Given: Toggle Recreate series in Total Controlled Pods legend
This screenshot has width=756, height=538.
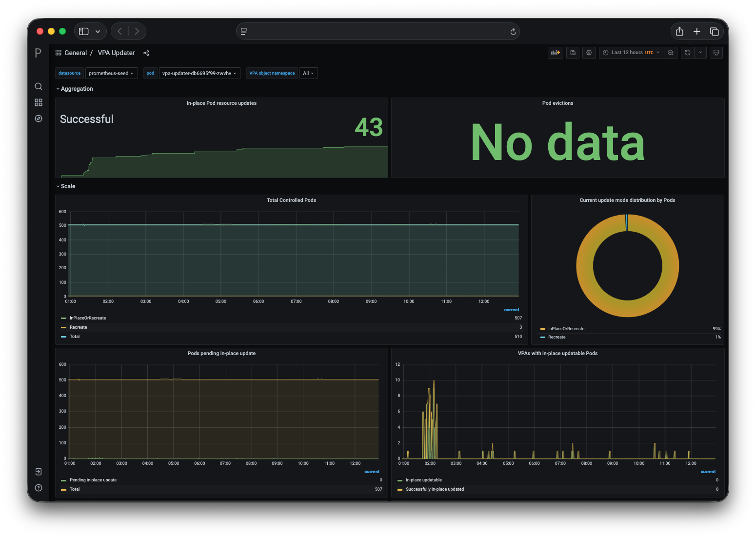Looking at the screenshot, I should point(79,327).
